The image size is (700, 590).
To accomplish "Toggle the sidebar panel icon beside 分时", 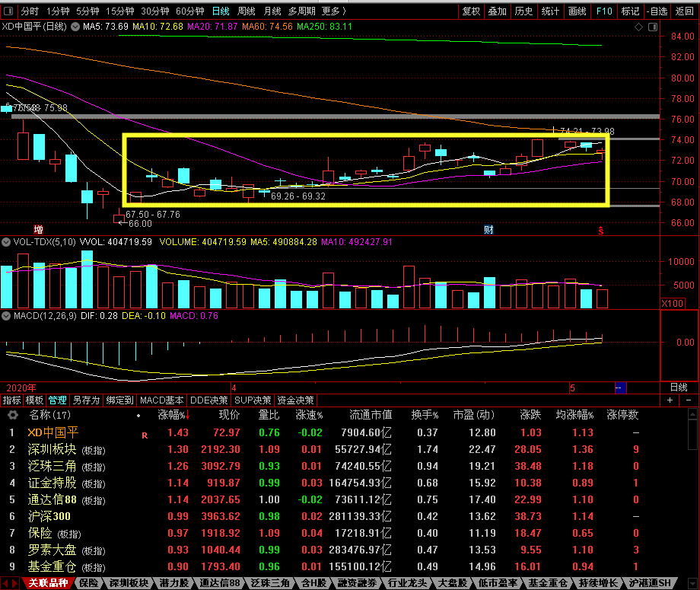I will click(8, 11).
